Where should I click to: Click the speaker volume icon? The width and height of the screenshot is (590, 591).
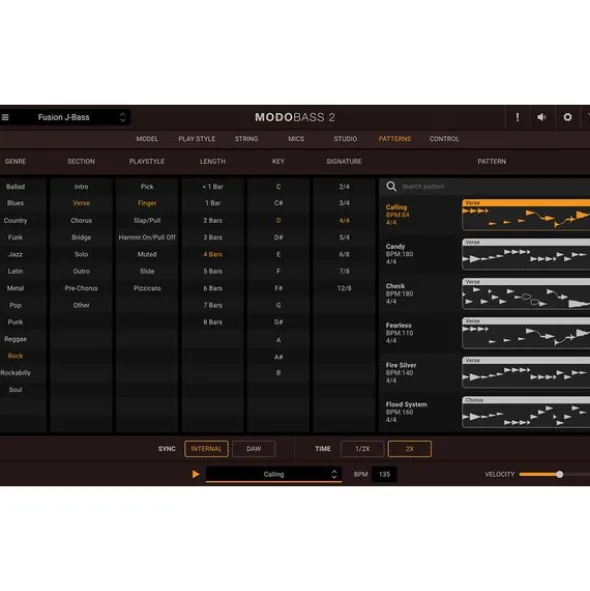coord(542,117)
